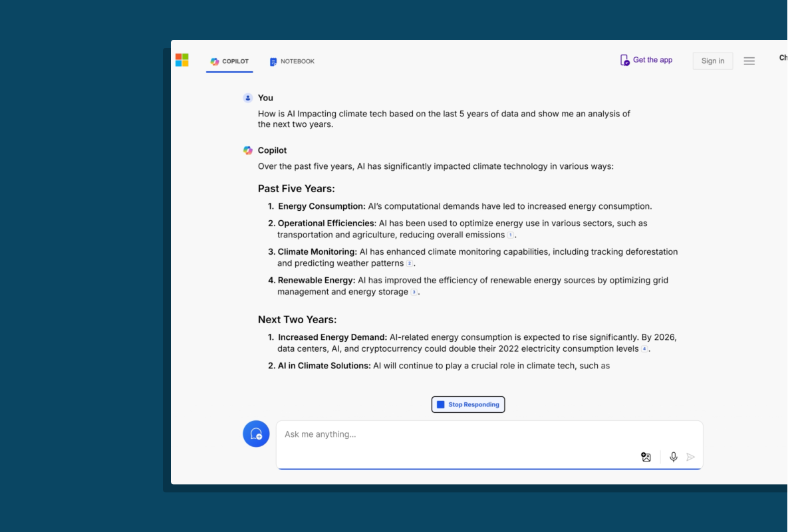Click the send message arrow icon
Screen dimensions: 788x532
[691, 457]
